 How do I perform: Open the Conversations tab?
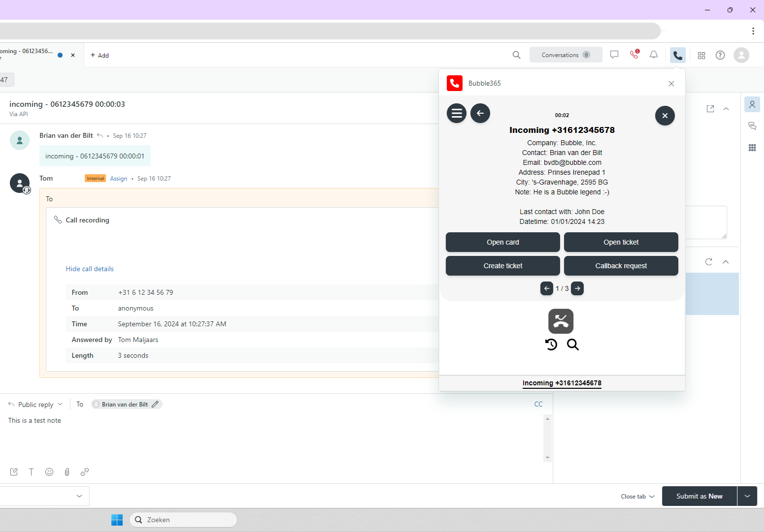click(565, 55)
